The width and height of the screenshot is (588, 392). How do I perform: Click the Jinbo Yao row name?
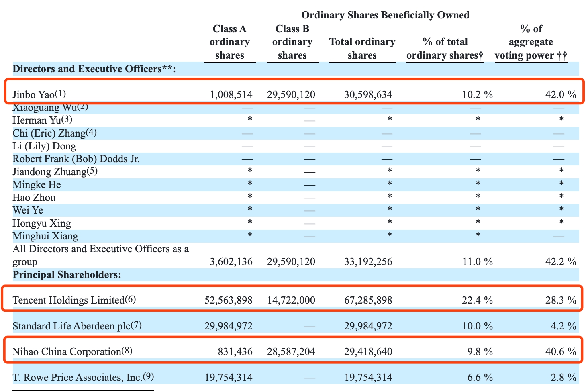tap(33, 95)
